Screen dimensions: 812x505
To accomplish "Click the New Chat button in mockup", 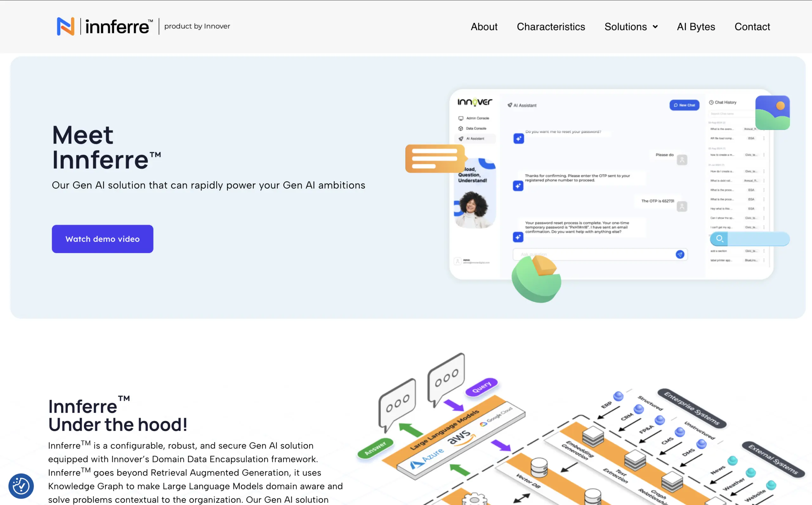I will point(684,105).
